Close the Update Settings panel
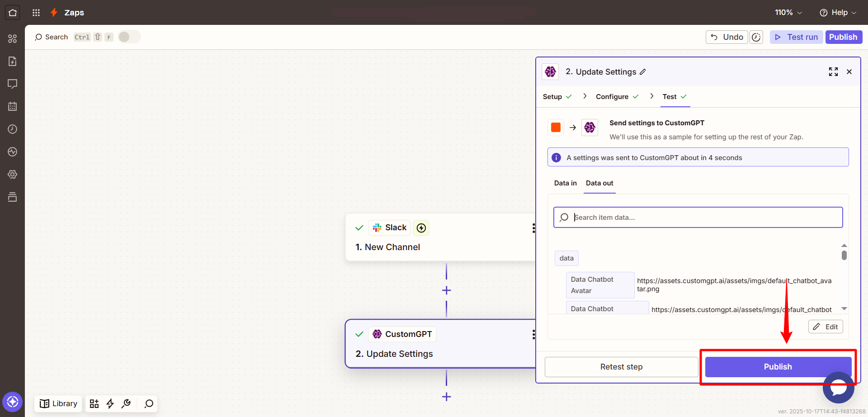The image size is (868, 417). click(x=849, y=72)
